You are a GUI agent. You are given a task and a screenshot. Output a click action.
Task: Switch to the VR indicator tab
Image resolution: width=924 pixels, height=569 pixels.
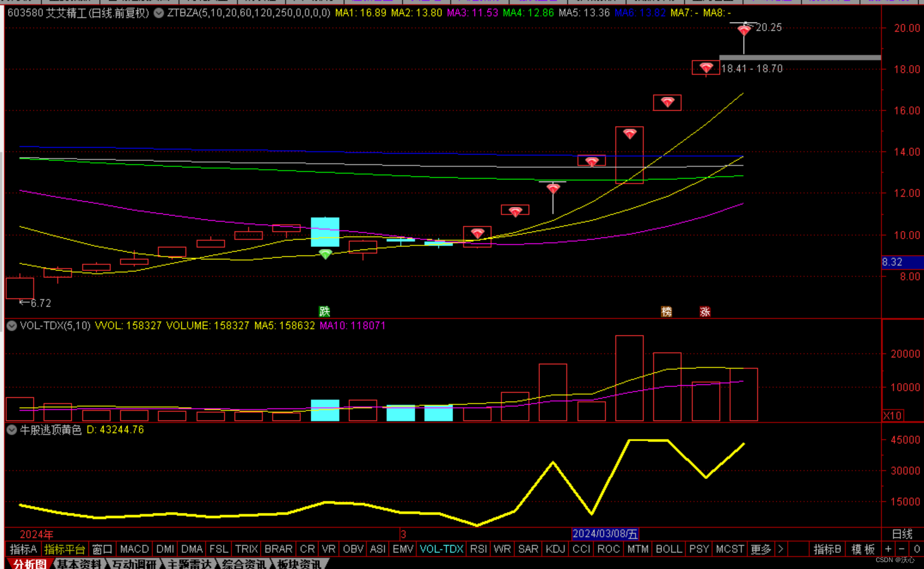pos(328,549)
